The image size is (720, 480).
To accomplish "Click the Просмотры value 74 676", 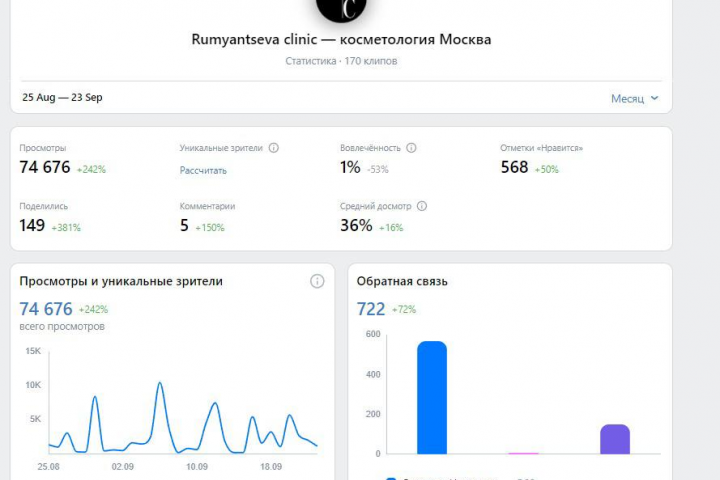I will [45, 167].
